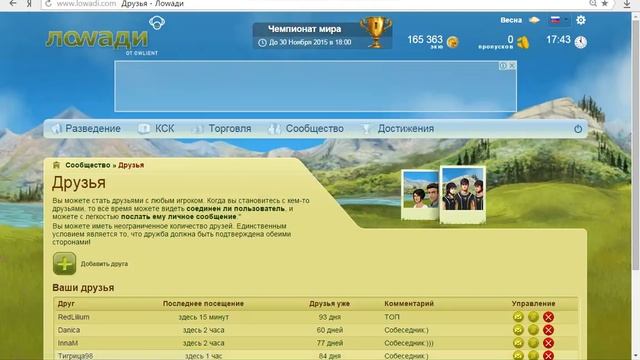Open browser downloads arrow
Screen dimensions: 640x360
(627, 4)
